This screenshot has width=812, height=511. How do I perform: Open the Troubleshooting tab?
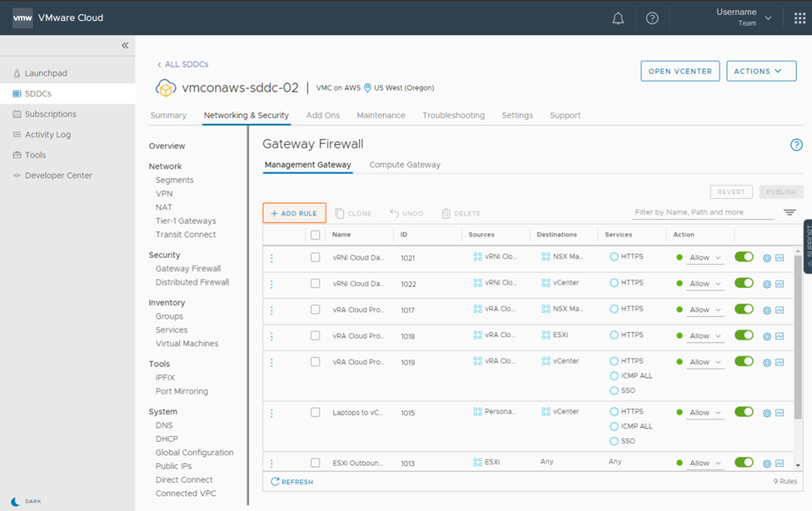[453, 116]
